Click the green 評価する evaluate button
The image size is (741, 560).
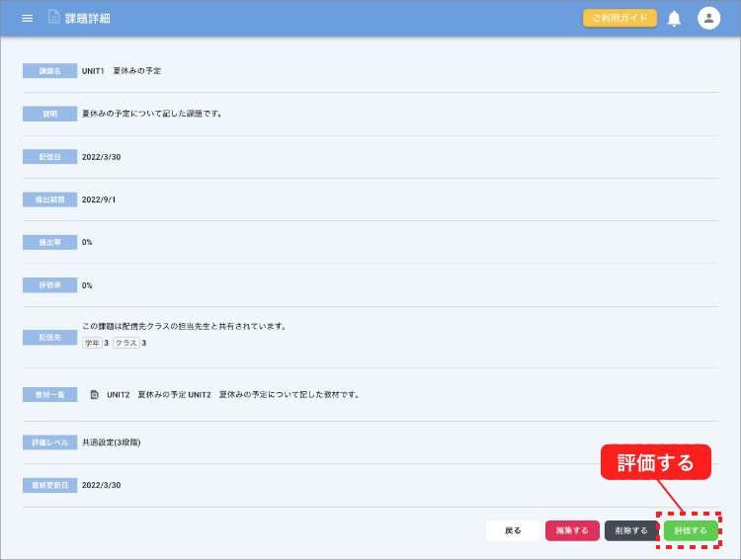coord(691,530)
